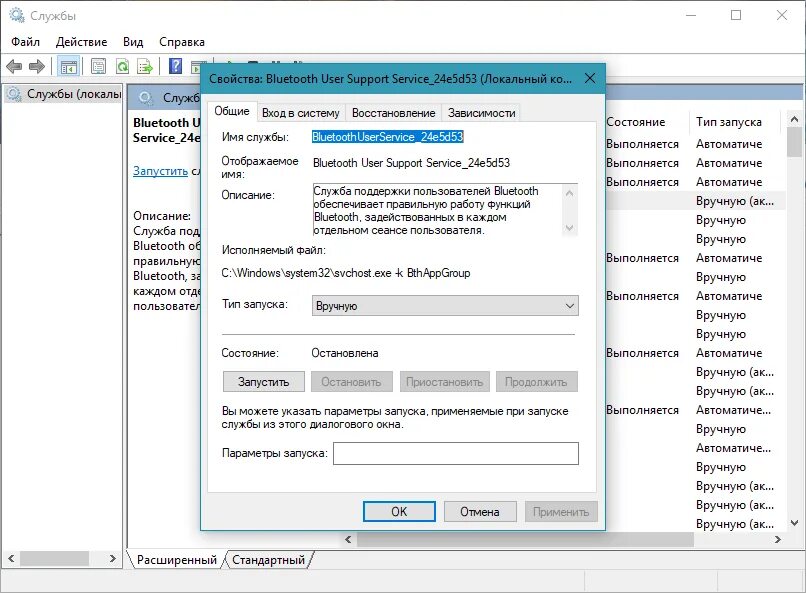Click left tree pane scroll left arrow
This screenshot has width=806, height=593.
(11, 559)
